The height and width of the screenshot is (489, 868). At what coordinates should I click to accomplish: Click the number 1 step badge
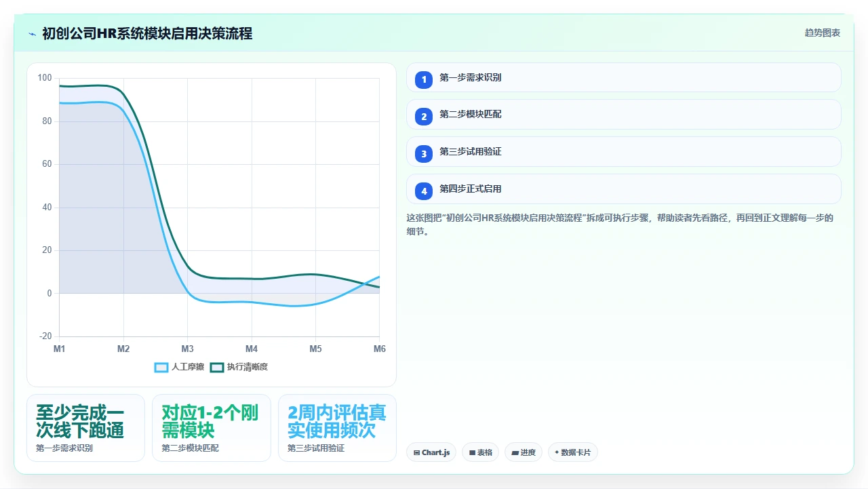pos(424,79)
